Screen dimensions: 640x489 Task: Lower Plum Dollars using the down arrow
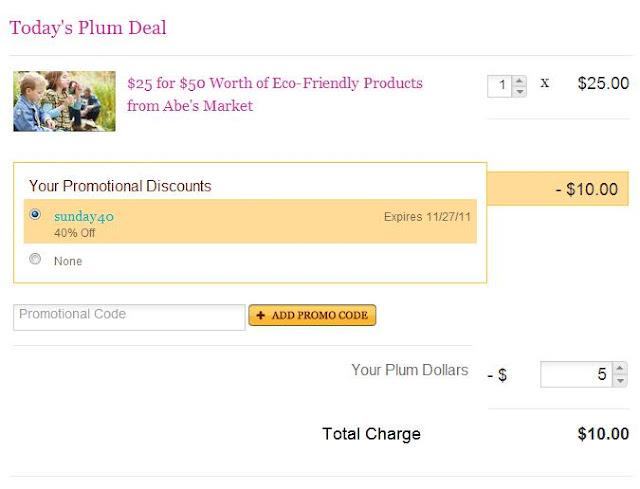620,380
